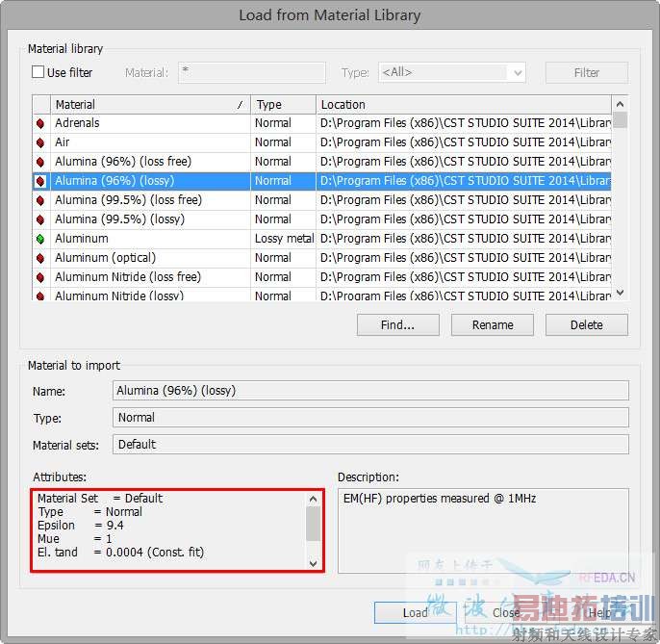The image size is (660, 644).
Task: Click the Delete button
Action: pyautogui.click(x=586, y=324)
